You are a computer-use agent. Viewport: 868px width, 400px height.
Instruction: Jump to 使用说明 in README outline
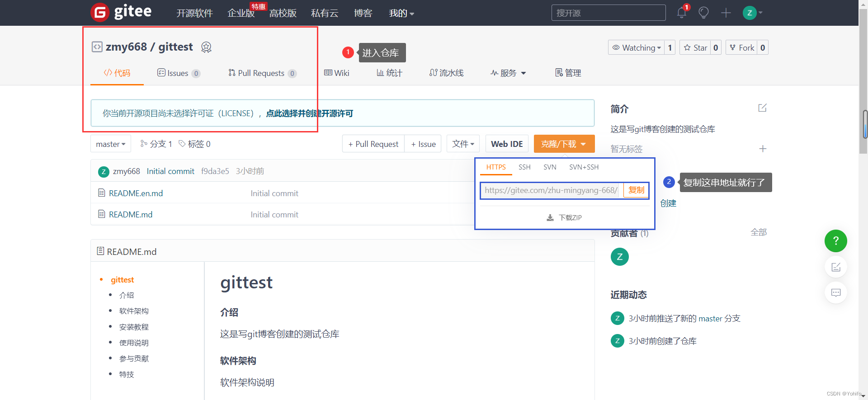[x=134, y=343]
